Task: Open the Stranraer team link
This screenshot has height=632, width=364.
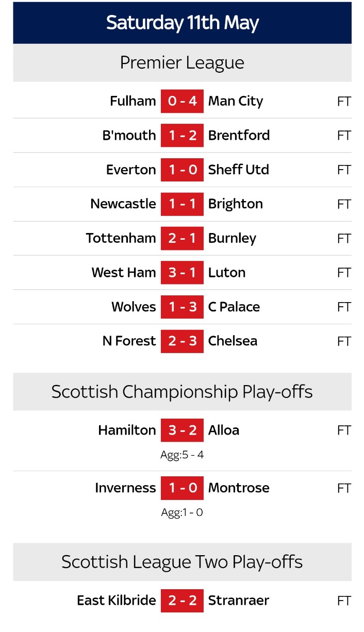Action: click(238, 601)
